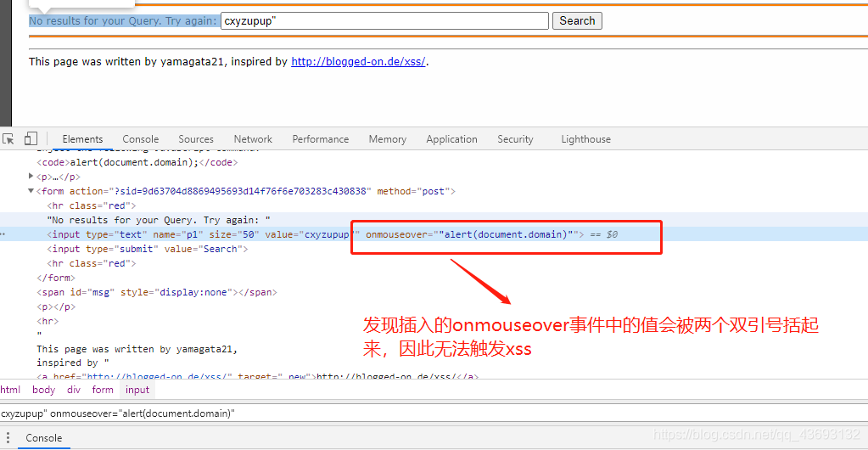The height and width of the screenshot is (450, 868).
Task: Open the Console tab in DevTools
Action: (x=141, y=139)
